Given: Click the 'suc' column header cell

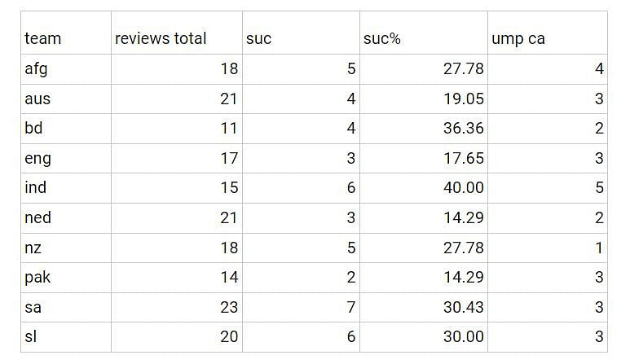Looking at the screenshot, I should pyautogui.click(x=301, y=33).
